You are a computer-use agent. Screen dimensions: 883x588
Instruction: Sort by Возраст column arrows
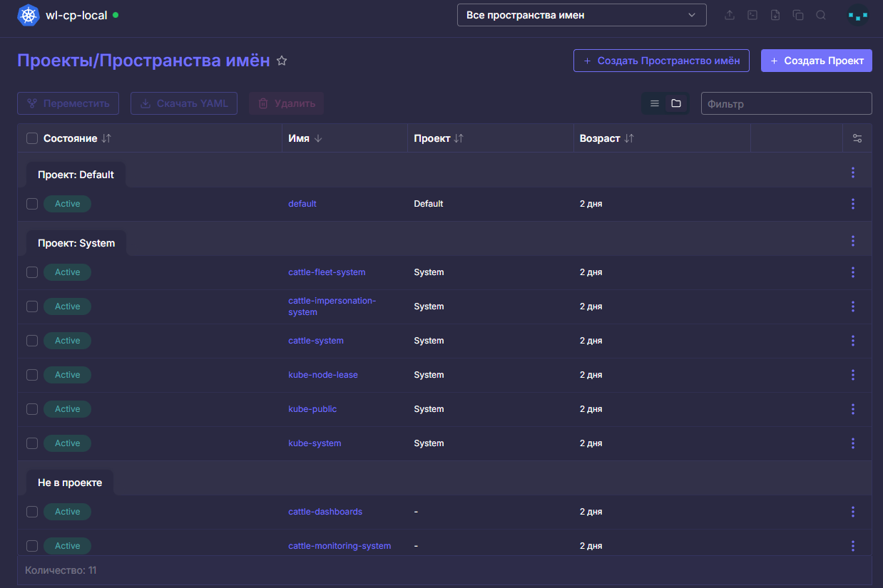pyautogui.click(x=629, y=138)
